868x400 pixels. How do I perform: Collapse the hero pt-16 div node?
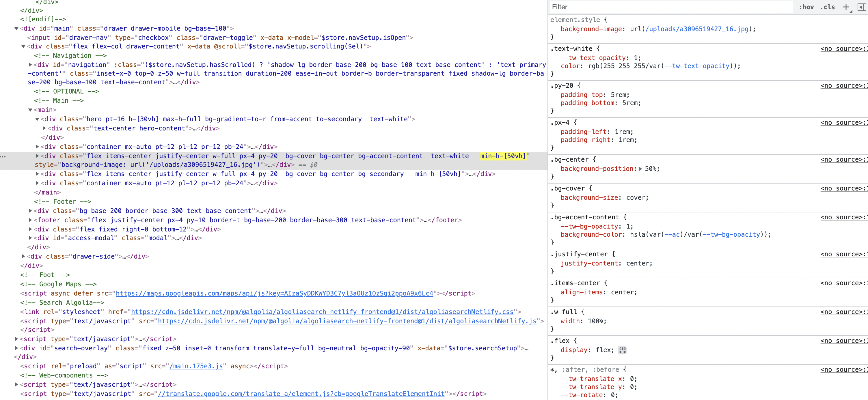coord(38,119)
